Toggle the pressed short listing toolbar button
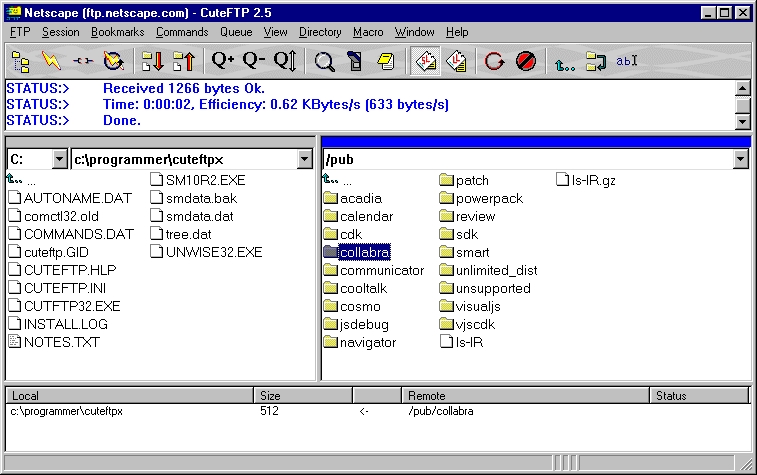 coord(425,61)
